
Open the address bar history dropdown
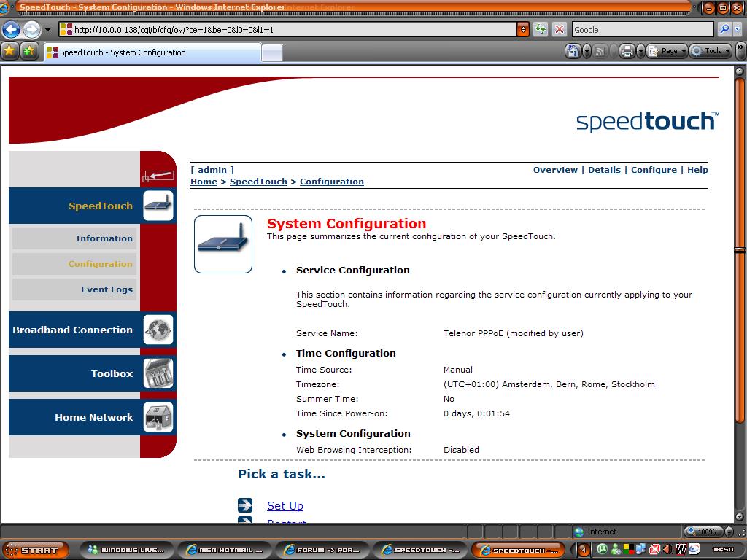tap(523, 29)
